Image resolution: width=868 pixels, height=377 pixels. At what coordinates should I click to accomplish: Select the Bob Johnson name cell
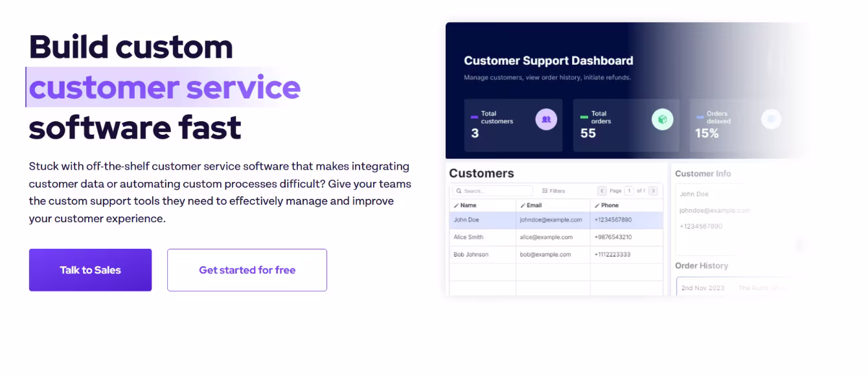click(483, 255)
